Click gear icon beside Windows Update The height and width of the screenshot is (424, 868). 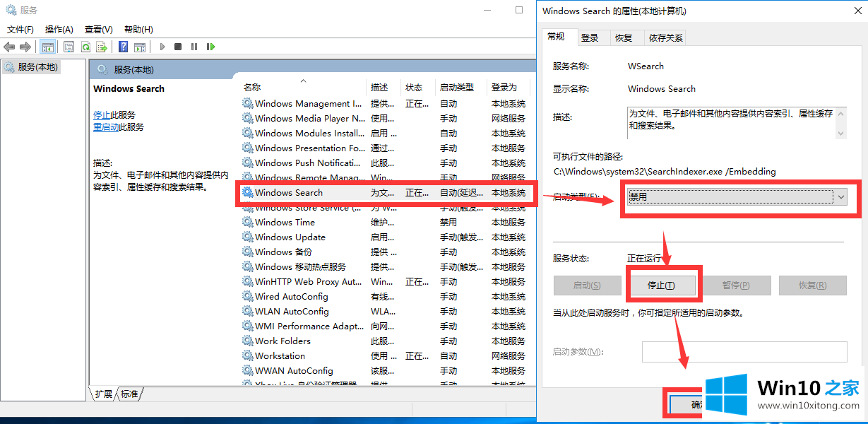tap(247, 237)
